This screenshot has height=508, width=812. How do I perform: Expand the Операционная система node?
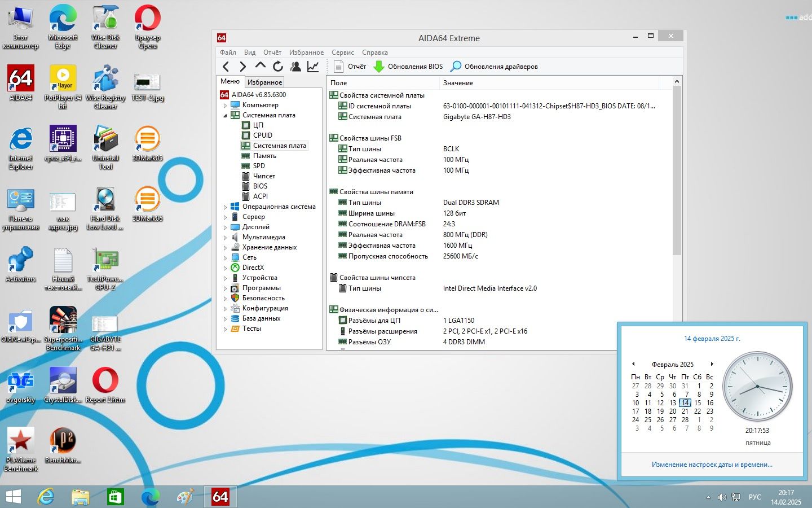(225, 207)
